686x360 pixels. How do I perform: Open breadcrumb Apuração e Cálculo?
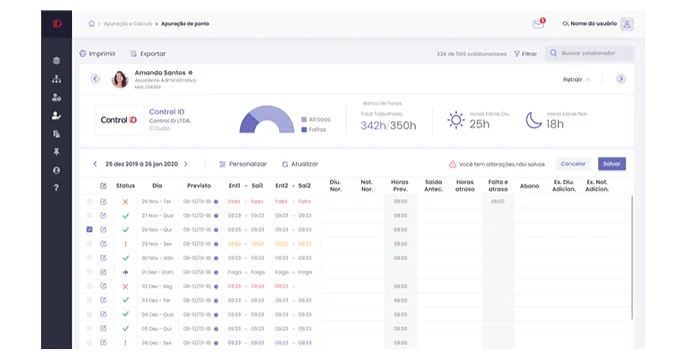coord(128,24)
